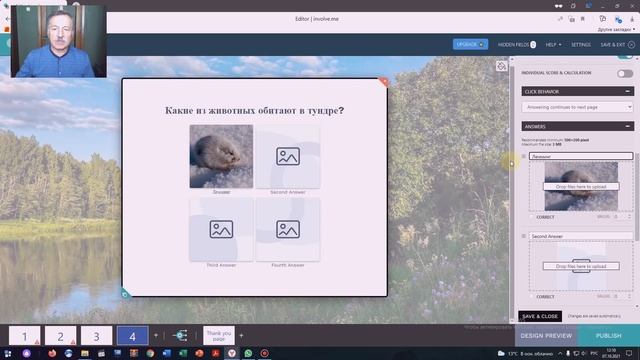
Task: Click the Publish button
Action: (609, 336)
